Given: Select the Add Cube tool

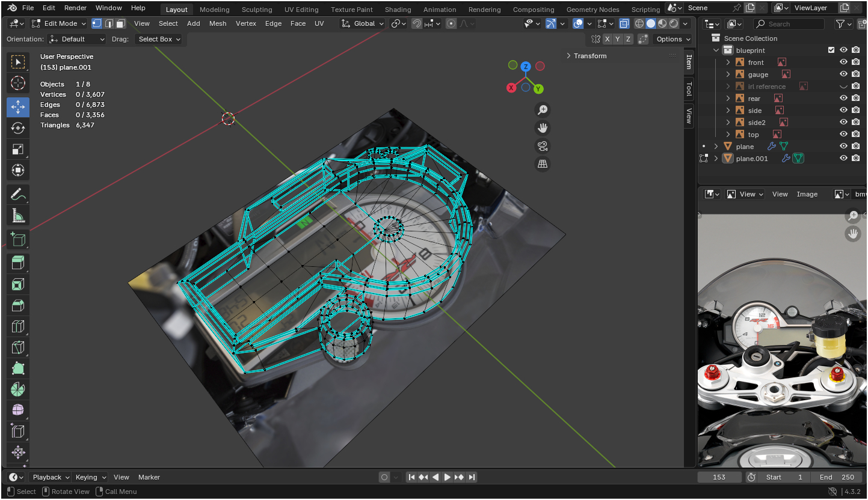Looking at the screenshot, I should click(x=18, y=240).
